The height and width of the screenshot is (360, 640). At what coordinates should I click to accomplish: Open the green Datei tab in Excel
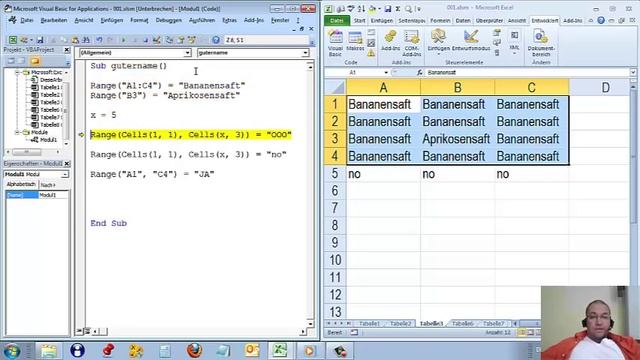coord(336,20)
